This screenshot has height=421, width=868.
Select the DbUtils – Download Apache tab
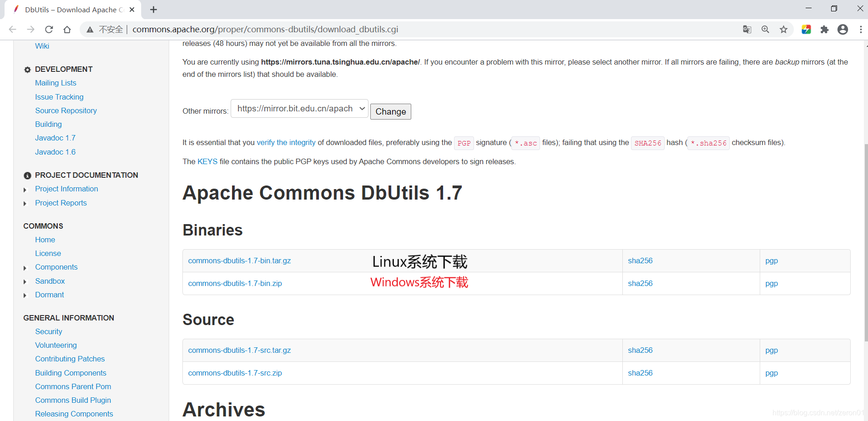73,10
